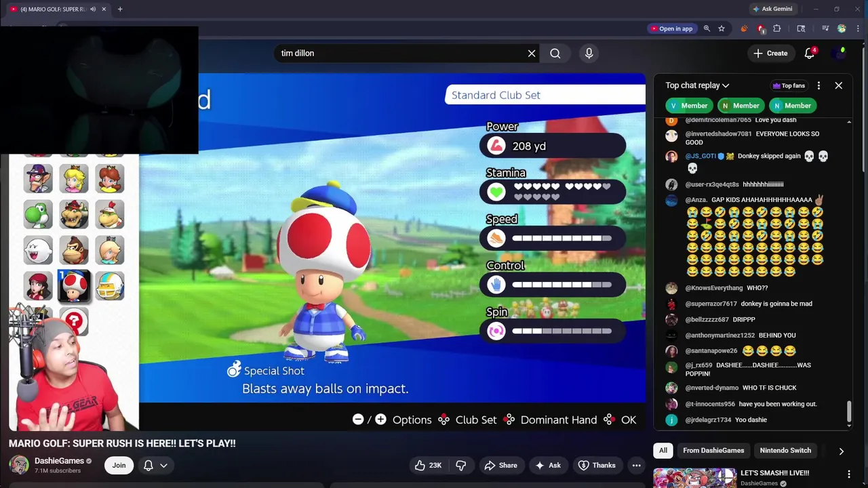
Task: Click Donkey Kong character portrait
Action: coord(74,251)
